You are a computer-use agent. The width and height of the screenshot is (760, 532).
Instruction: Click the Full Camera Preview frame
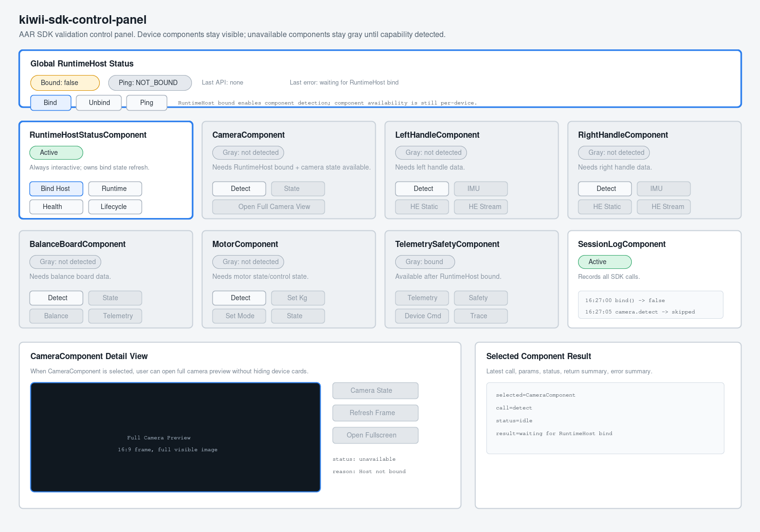click(175, 437)
